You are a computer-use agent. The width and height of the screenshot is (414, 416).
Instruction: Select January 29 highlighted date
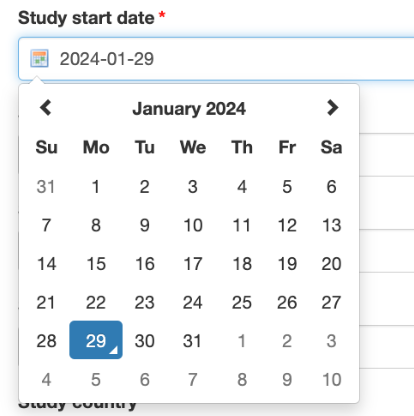coord(96,340)
